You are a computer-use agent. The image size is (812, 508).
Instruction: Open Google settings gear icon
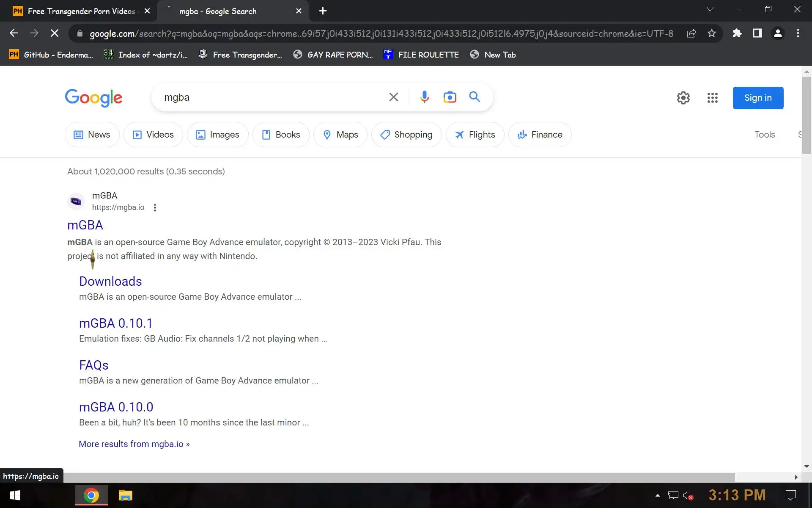683,98
